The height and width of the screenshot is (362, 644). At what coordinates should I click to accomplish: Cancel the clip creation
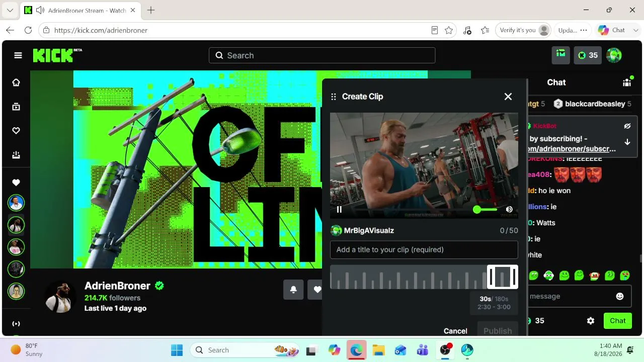click(455, 331)
